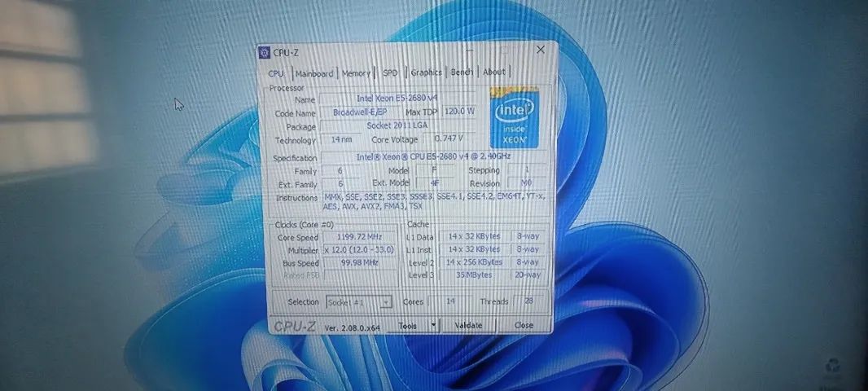Click the Validate button
Screen dimensions: 868x391
[x=468, y=325]
